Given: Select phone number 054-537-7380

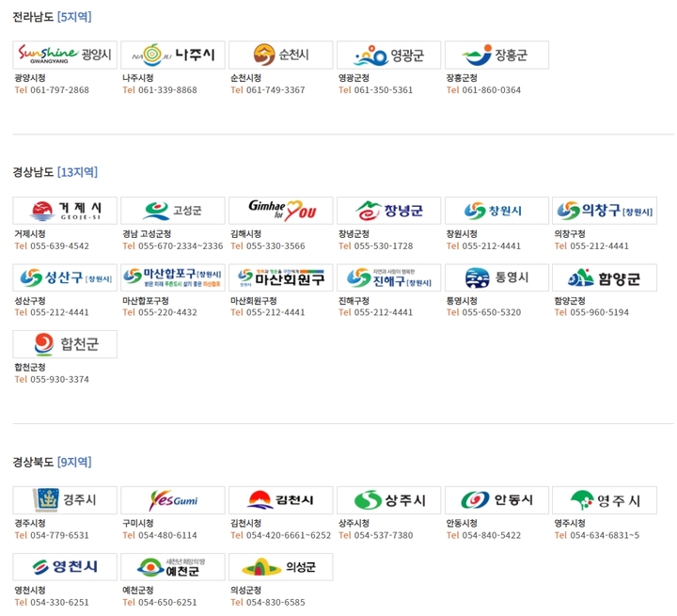Looking at the screenshot, I should coord(384,535).
